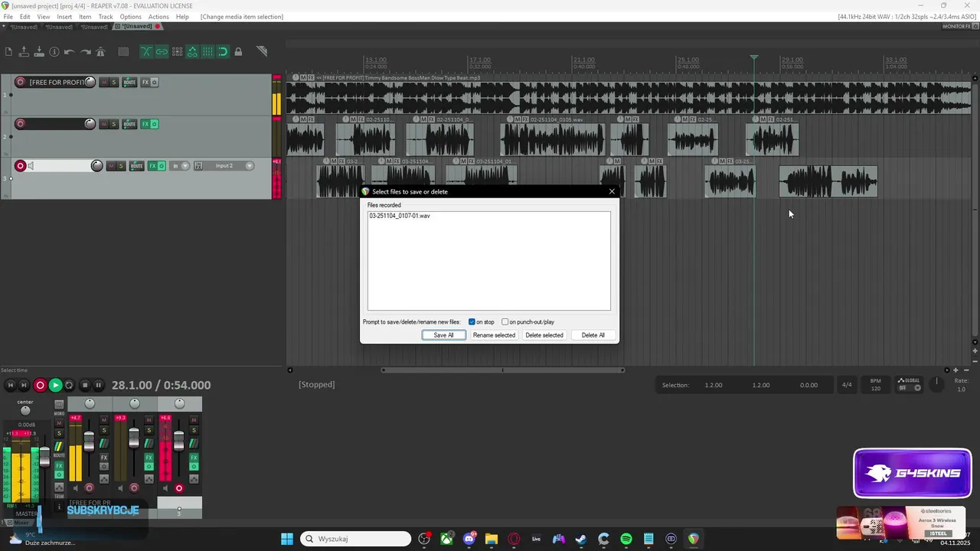Click the Open project toolbar icon
Viewport: 980px width, 551px height.
click(x=24, y=52)
